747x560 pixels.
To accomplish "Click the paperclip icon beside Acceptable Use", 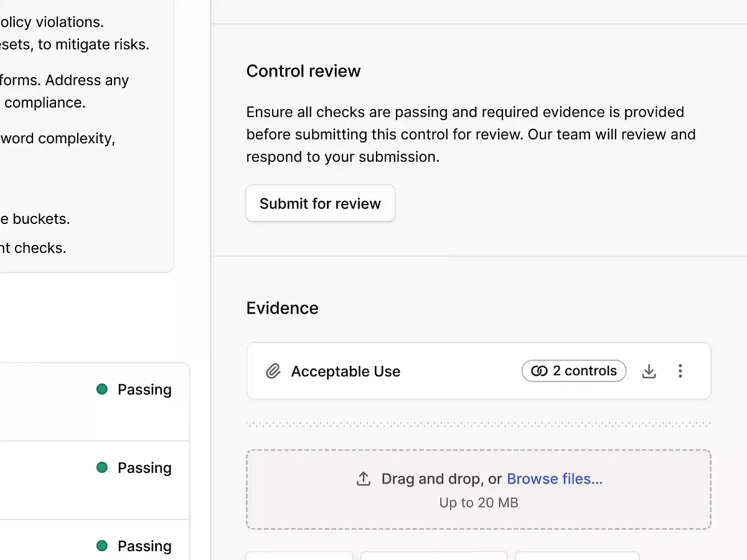I will [273, 371].
